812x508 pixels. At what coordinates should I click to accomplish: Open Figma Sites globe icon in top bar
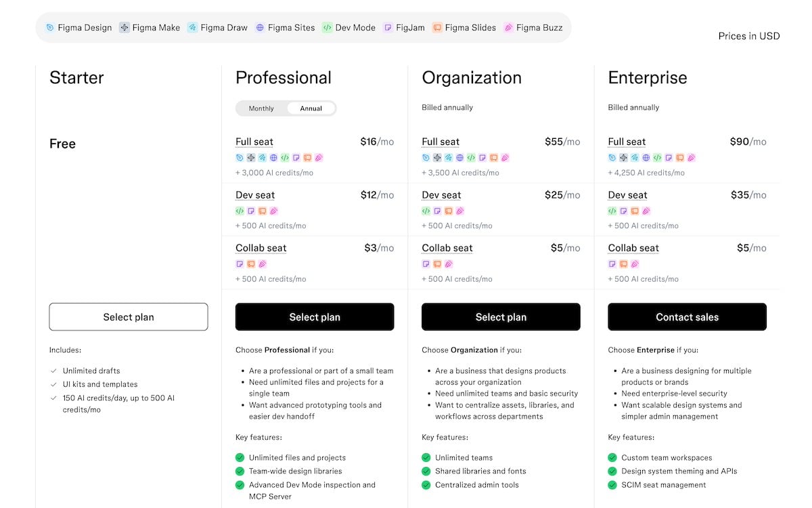(x=260, y=28)
